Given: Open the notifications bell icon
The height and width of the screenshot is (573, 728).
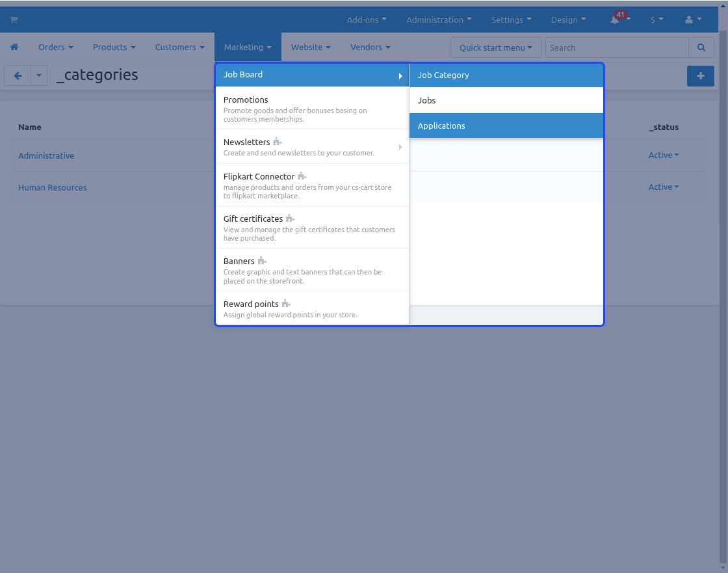Looking at the screenshot, I should coord(615,20).
